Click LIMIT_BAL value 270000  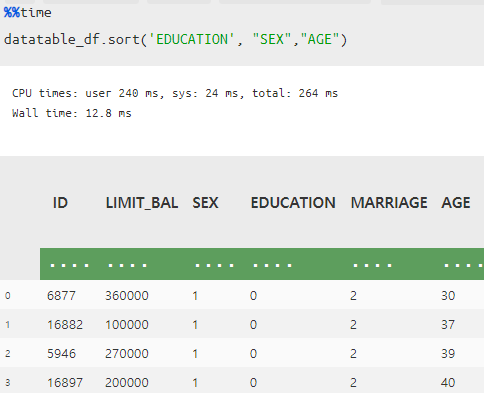pos(127,354)
